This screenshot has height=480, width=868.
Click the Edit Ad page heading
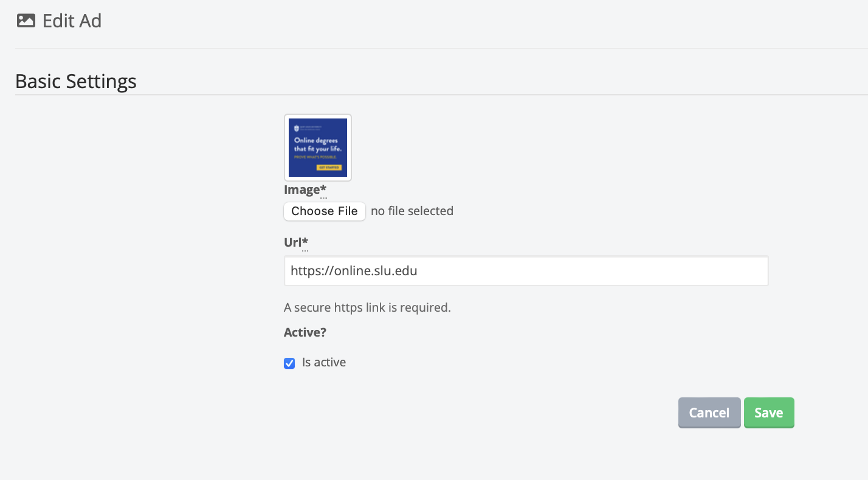click(72, 21)
